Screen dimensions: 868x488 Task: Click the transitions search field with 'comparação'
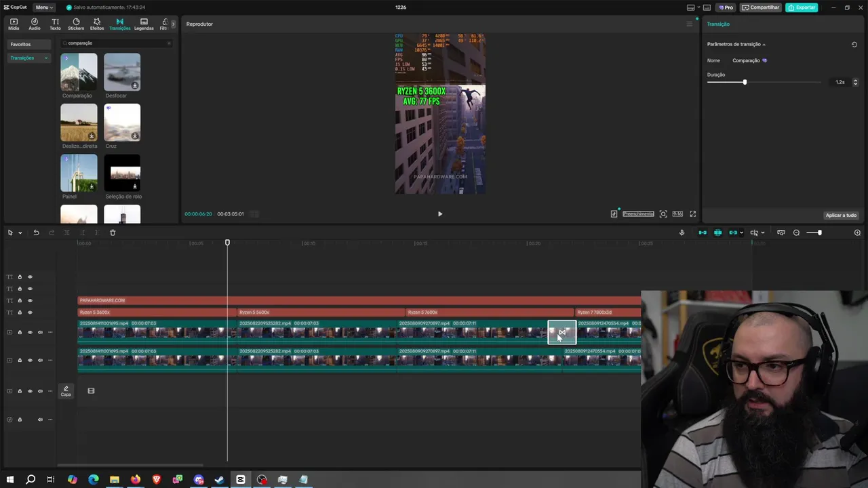coord(115,43)
